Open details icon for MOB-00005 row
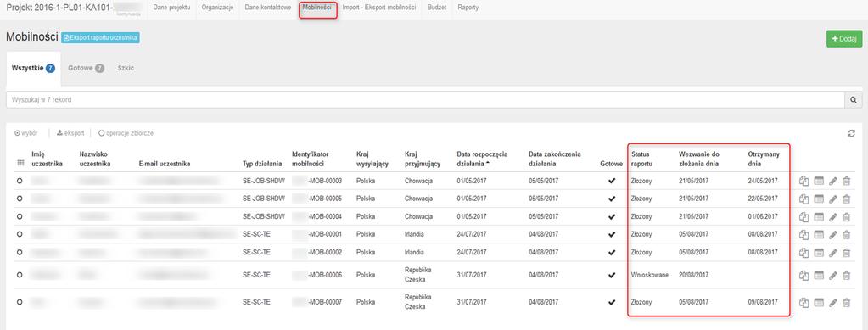868x330 pixels. (819, 199)
